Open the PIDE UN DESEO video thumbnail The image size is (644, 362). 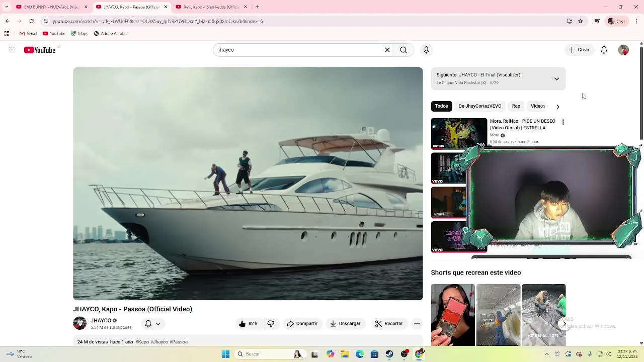click(x=459, y=134)
